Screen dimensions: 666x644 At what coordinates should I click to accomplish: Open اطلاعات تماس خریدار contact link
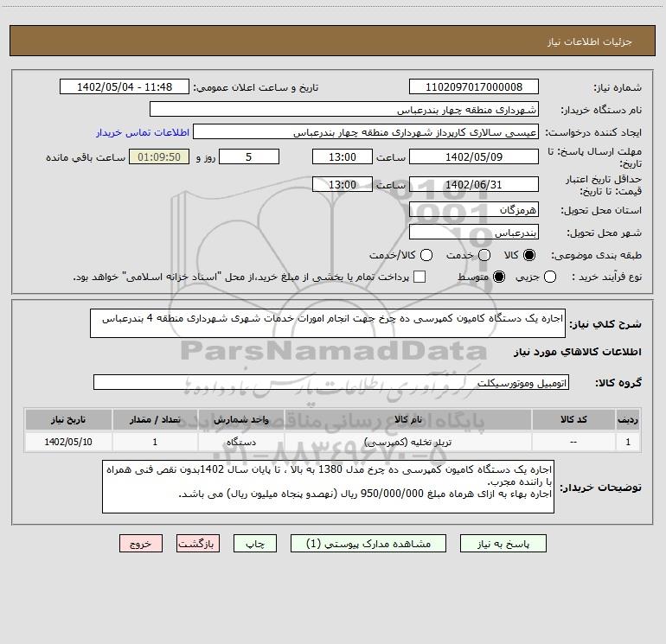coord(143,132)
